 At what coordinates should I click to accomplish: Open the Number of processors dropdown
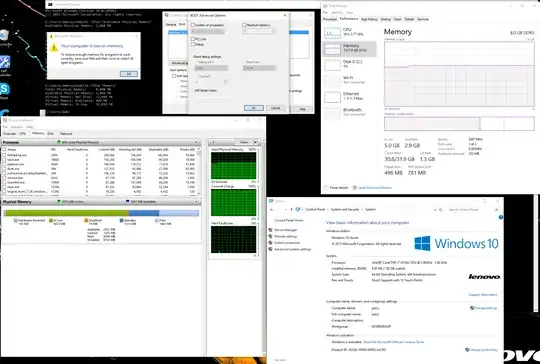[x=208, y=32]
